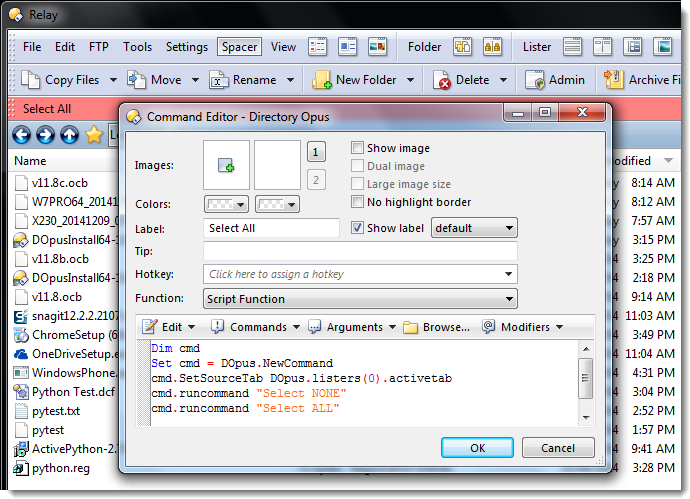Viewport: 690px width, 499px height.
Task: Enable No highlight border checkbox
Action: [357, 202]
